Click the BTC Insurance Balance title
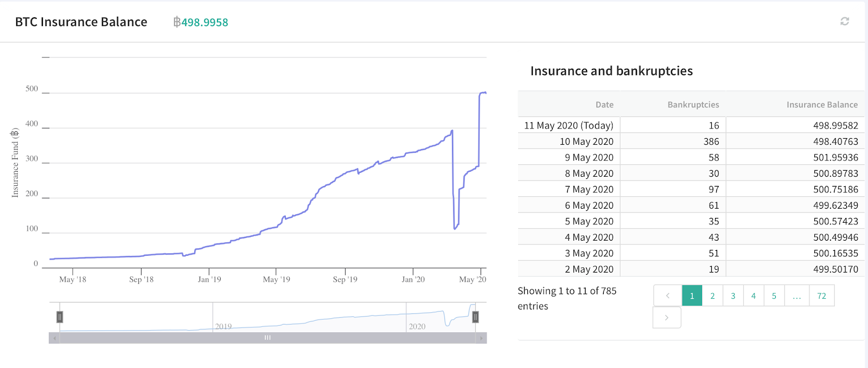 81,22
